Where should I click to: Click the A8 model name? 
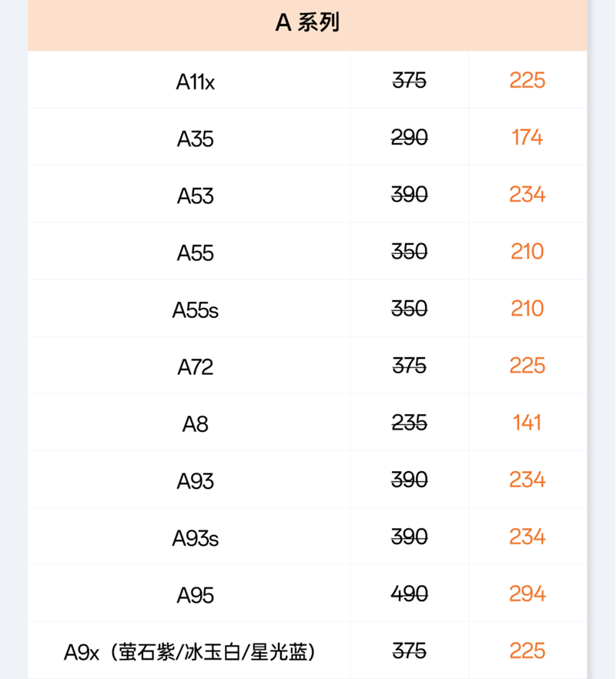195,424
